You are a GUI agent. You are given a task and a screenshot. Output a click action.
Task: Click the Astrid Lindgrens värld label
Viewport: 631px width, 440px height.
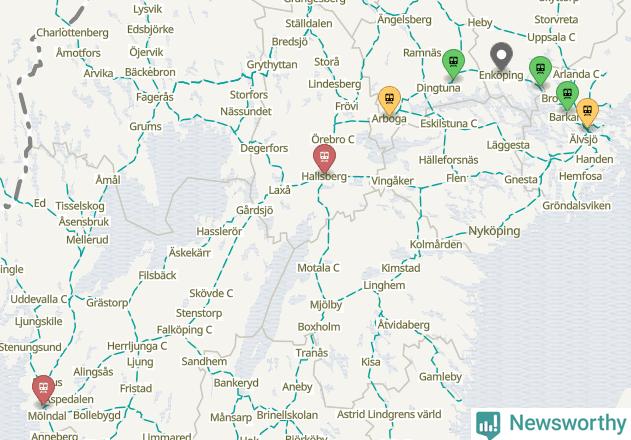click(x=389, y=414)
